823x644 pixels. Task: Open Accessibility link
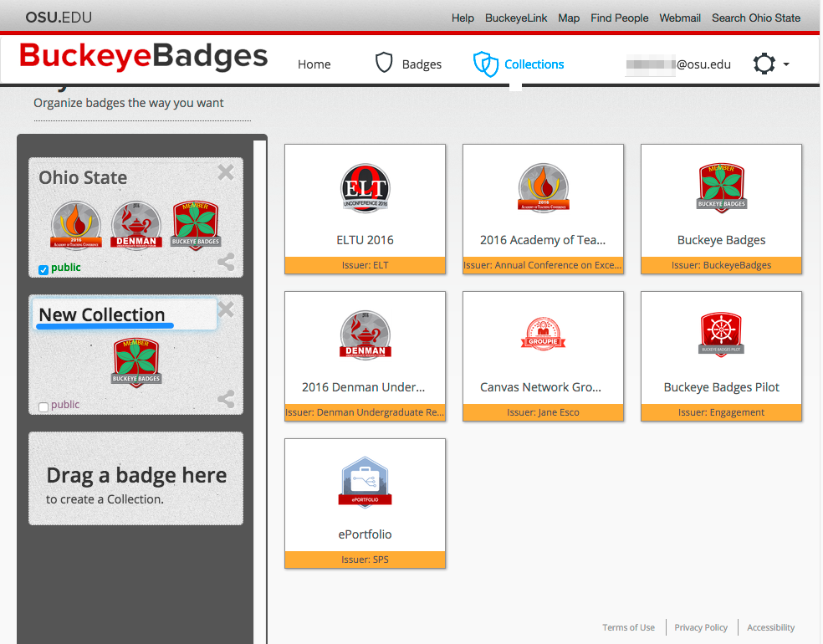click(770, 627)
